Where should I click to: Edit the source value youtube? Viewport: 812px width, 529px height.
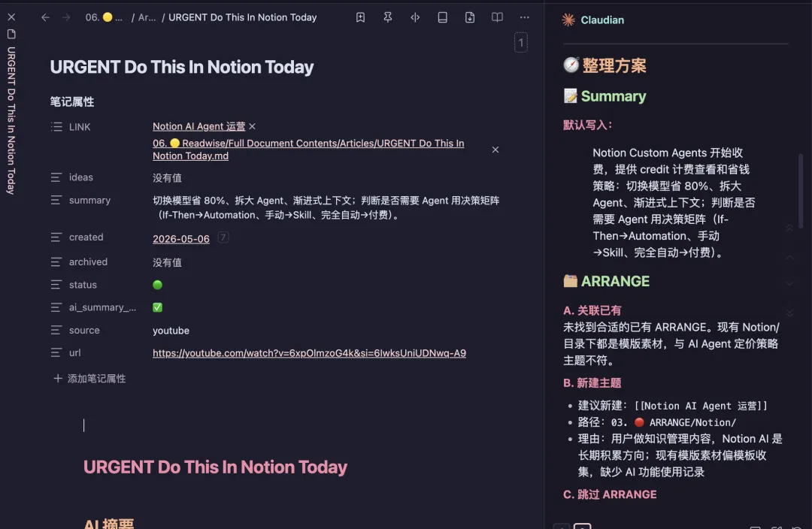pos(171,330)
